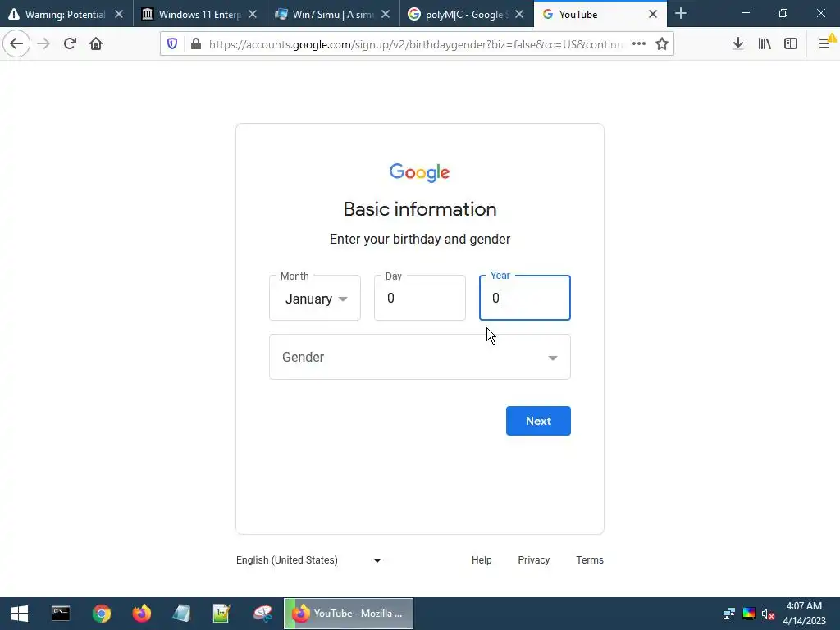Open the Privacy link
840x630 pixels.
pyautogui.click(x=533, y=560)
